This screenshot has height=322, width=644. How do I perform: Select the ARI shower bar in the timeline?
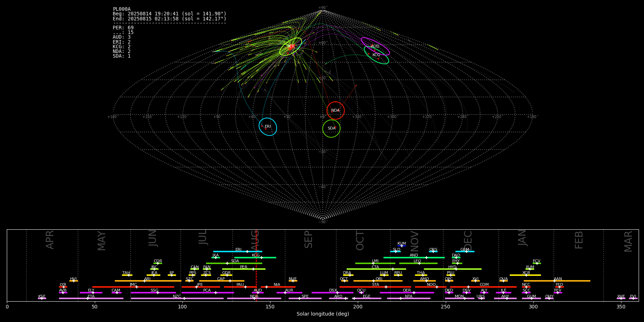point(148,281)
